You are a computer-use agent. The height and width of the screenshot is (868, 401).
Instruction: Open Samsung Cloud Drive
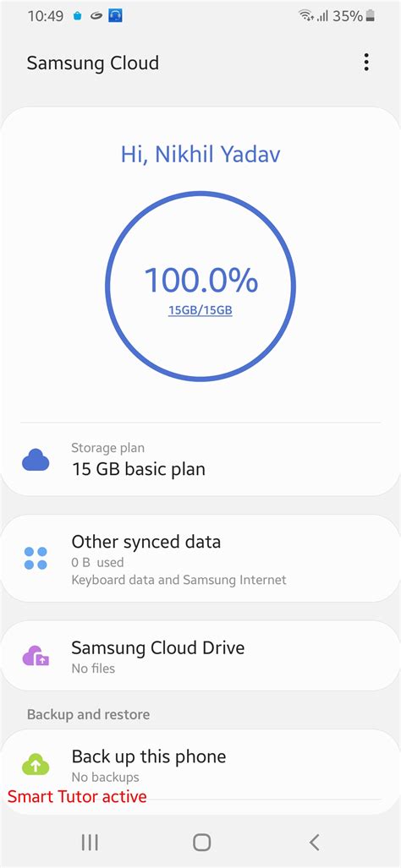pos(200,655)
